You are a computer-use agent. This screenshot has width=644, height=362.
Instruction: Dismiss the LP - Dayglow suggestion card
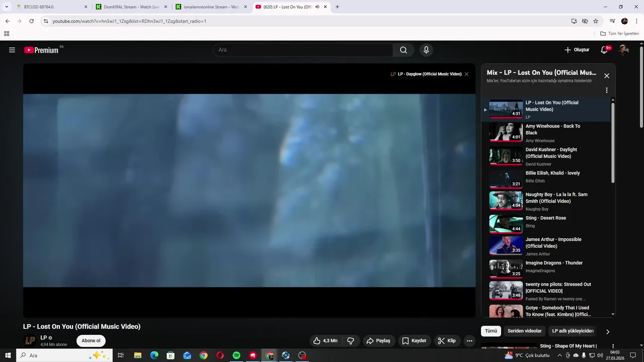(x=466, y=74)
